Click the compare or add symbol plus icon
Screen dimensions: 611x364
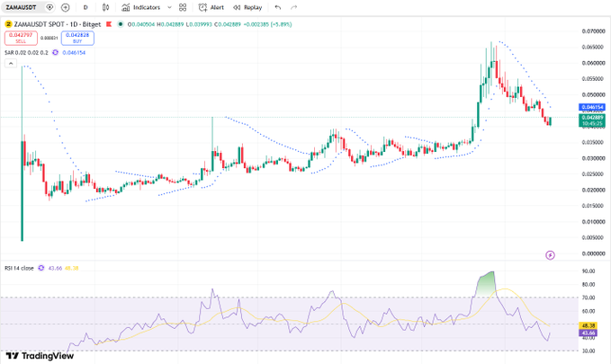tap(66, 7)
